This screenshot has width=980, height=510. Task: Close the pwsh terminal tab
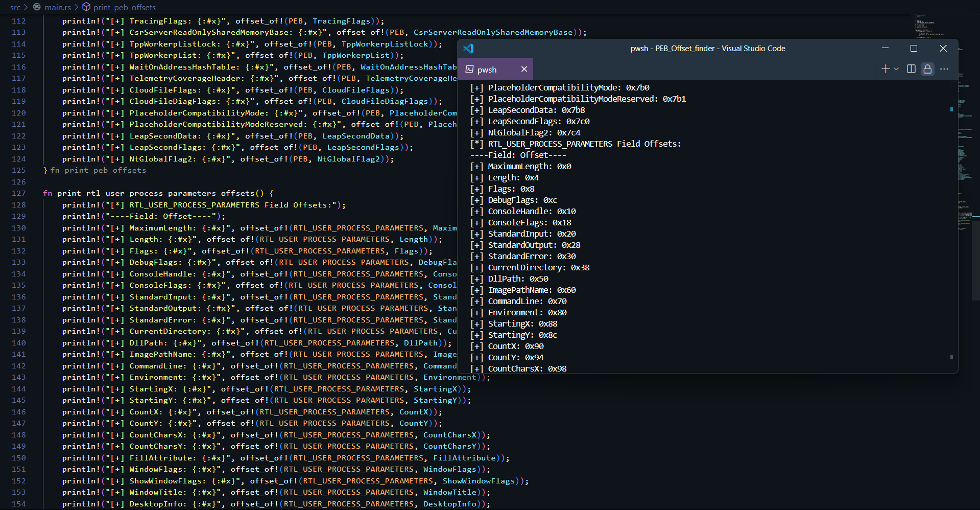coord(524,69)
